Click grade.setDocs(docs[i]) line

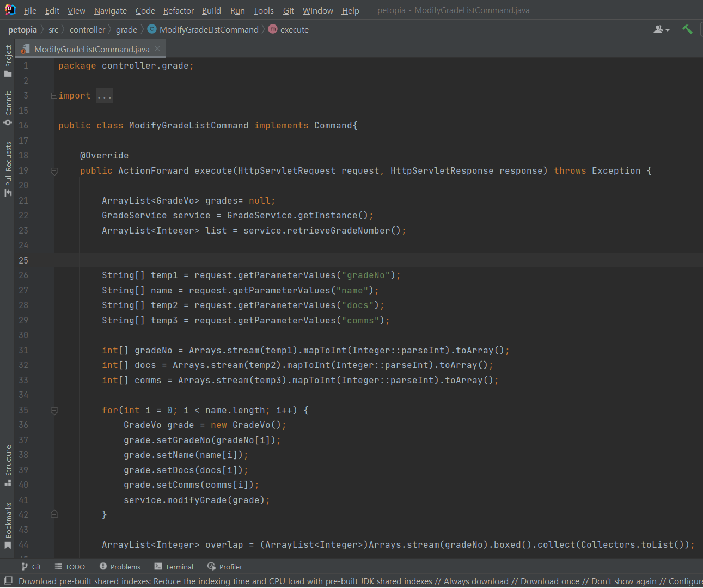click(x=186, y=470)
